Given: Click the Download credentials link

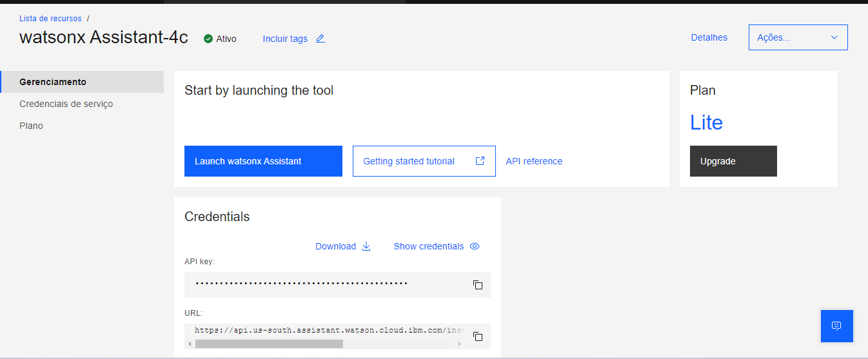Looking at the screenshot, I should pos(335,246).
